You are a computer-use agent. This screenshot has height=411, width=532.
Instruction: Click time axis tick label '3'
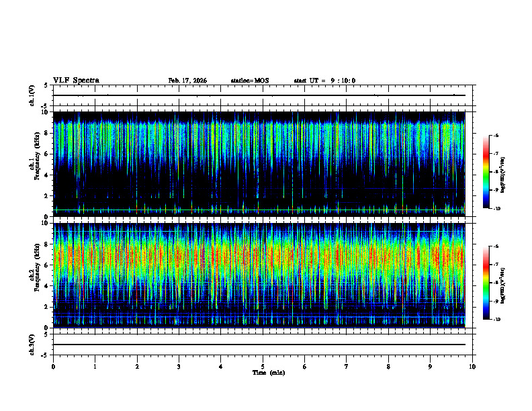pyautogui.click(x=179, y=367)
